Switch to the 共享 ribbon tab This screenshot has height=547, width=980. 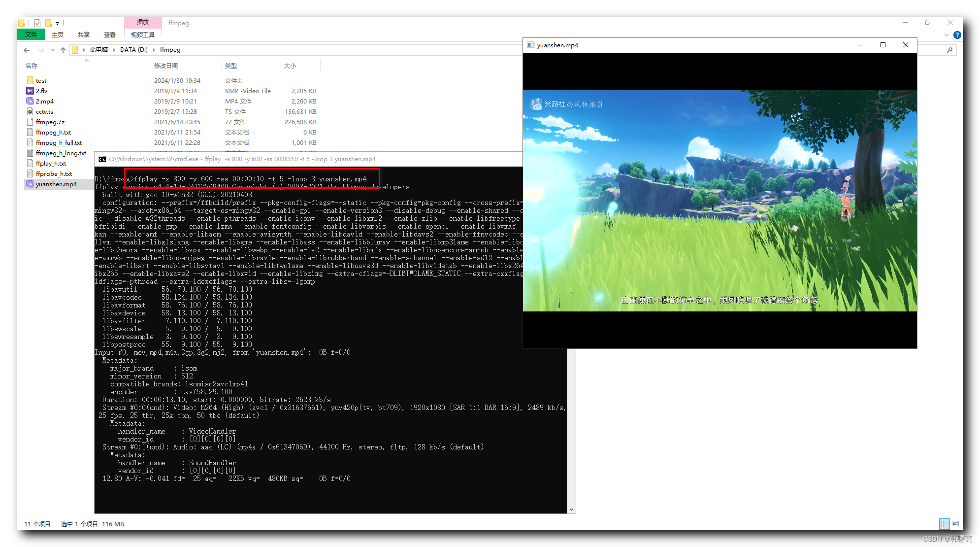84,34
